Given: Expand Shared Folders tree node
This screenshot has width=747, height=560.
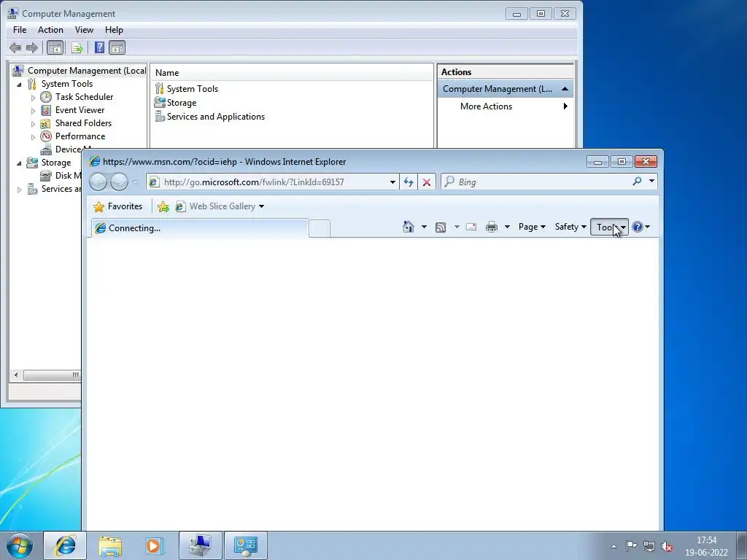Looking at the screenshot, I should point(33,124).
